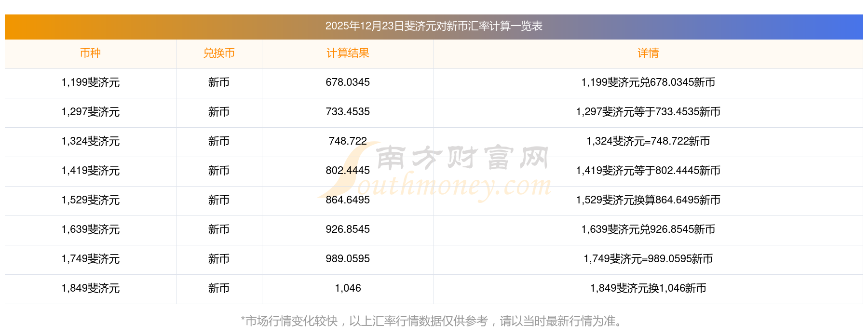Image resolution: width=868 pixels, height=336 pixels.
Task: Click detail text 1,639斐济元兑926.8545新币
Action: [648, 229]
